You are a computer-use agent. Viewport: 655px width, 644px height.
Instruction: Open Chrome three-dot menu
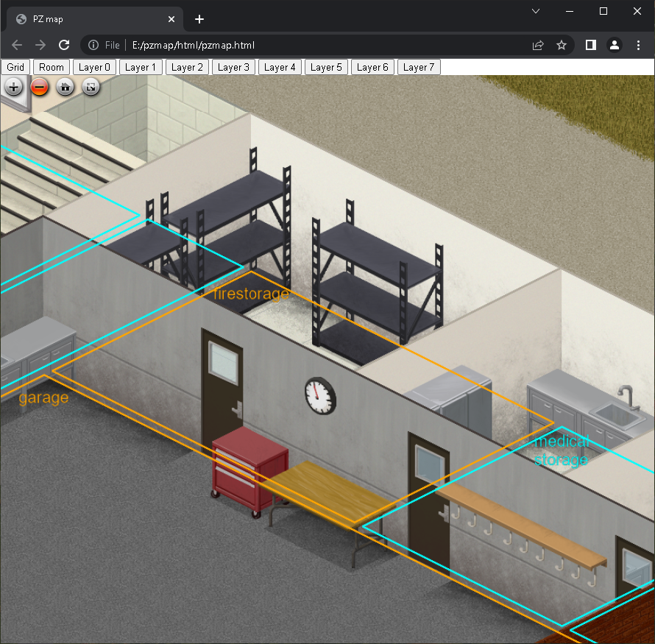[x=638, y=45]
